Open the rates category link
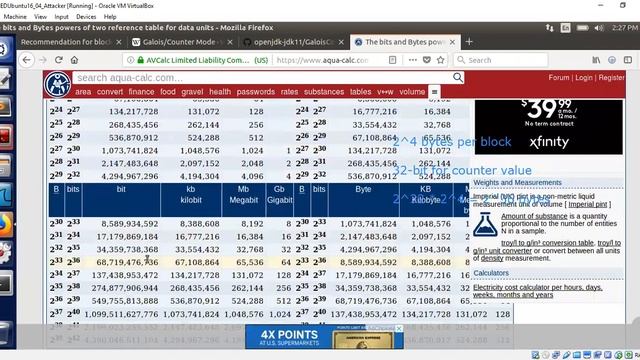Viewport: 640px width, 360px height. pyautogui.click(x=289, y=92)
